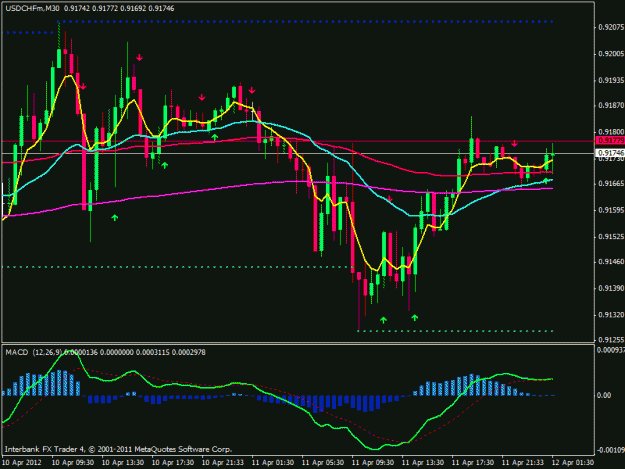
Task: Click the 0.91935 price axis label
Action: tap(611, 80)
